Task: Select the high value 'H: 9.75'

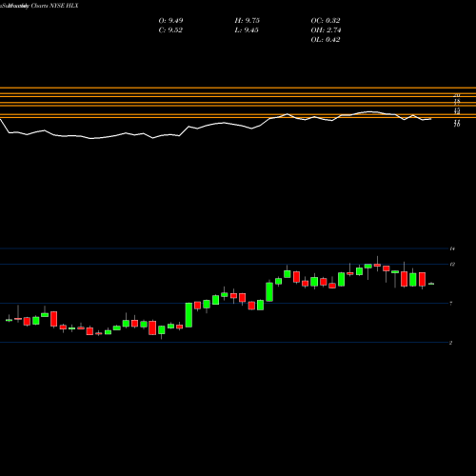Action: point(248,21)
